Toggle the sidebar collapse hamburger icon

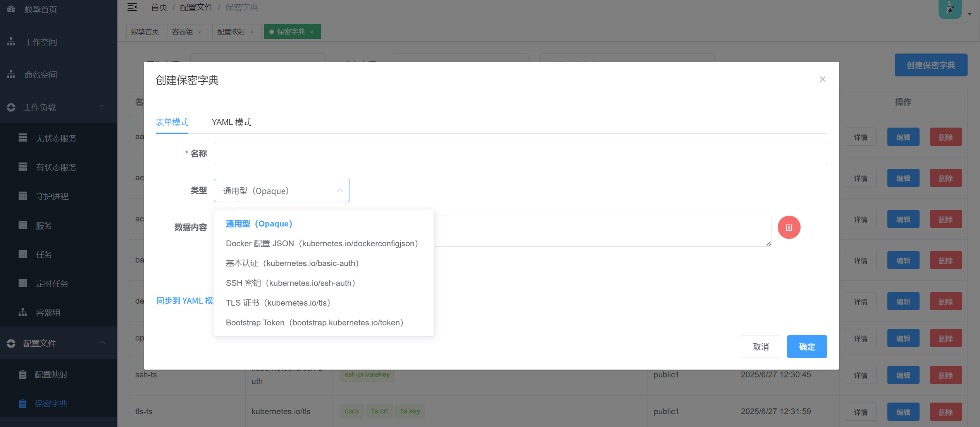click(x=132, y=7)
